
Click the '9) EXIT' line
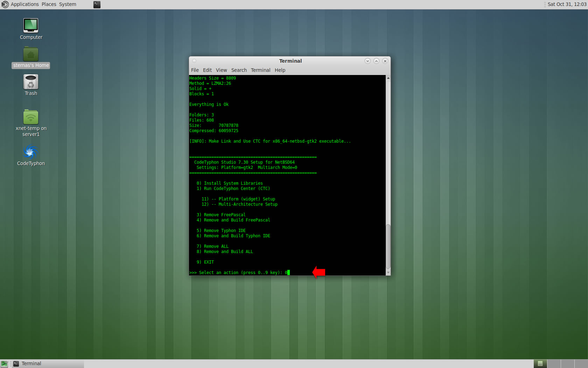pos(205,262)
